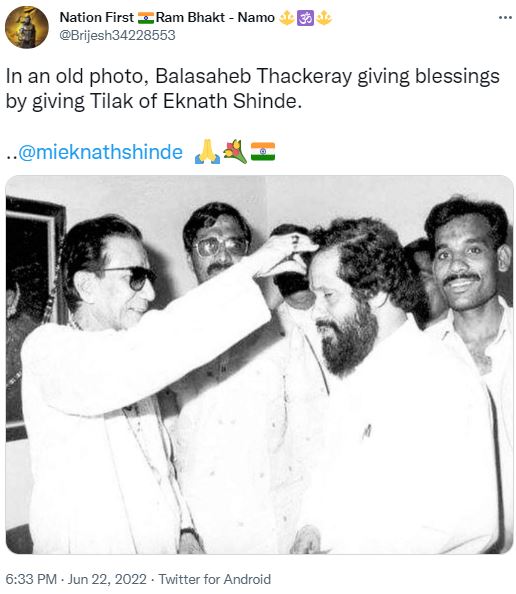Click "Ram Bhakt - Namo" in display name

coord(215,17)
